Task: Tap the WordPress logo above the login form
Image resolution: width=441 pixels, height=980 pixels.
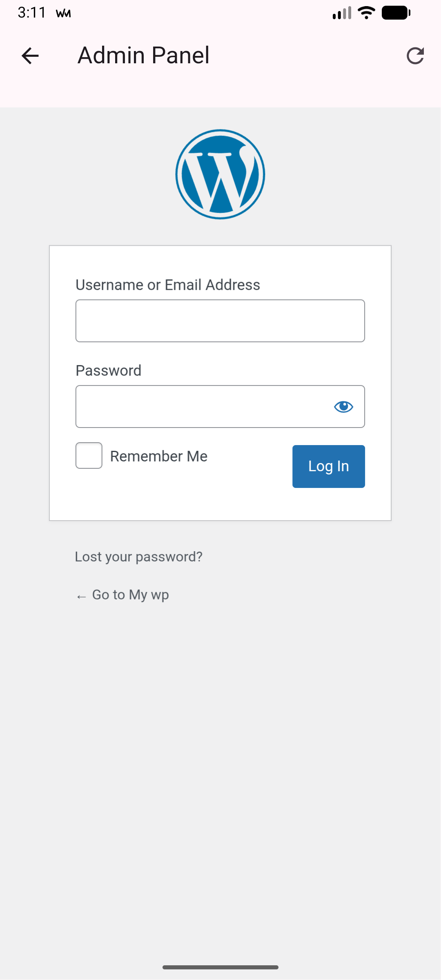Action: 220,173
